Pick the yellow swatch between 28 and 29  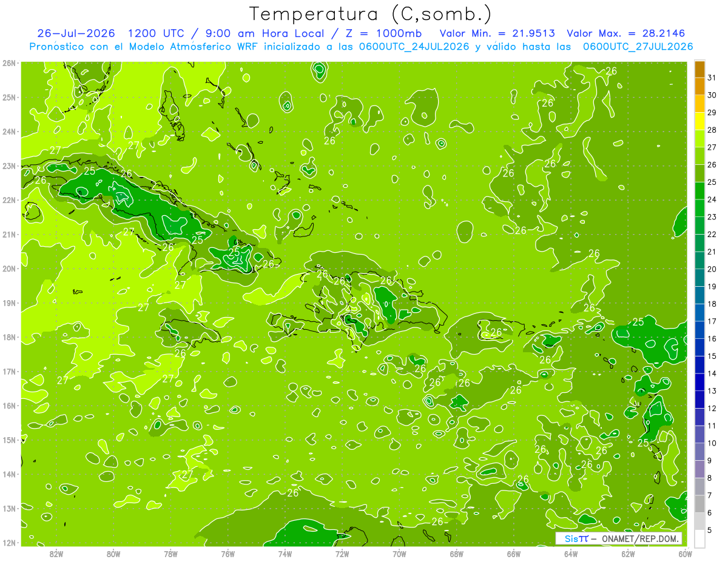(x=699, y=121)
